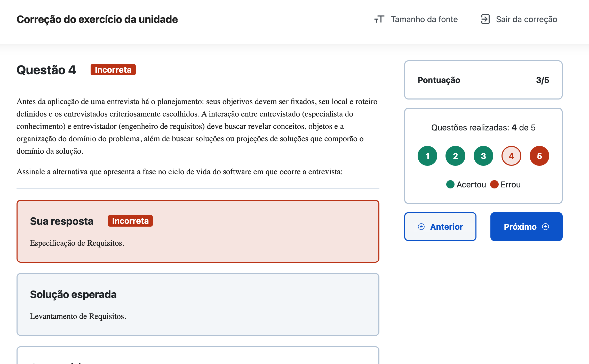Click the left arrow icon on Anterior
The width and height of the screenshot is (589, 364).
coord(421,227)
